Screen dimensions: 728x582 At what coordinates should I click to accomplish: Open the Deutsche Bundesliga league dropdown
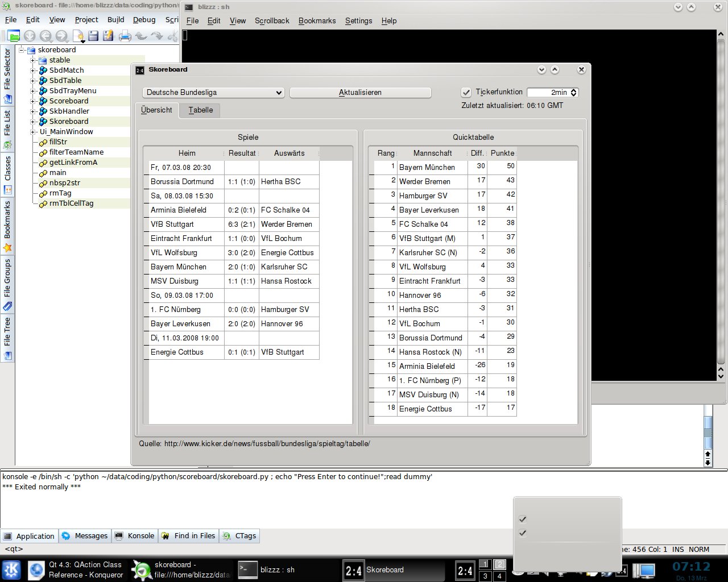coord(213,93)
